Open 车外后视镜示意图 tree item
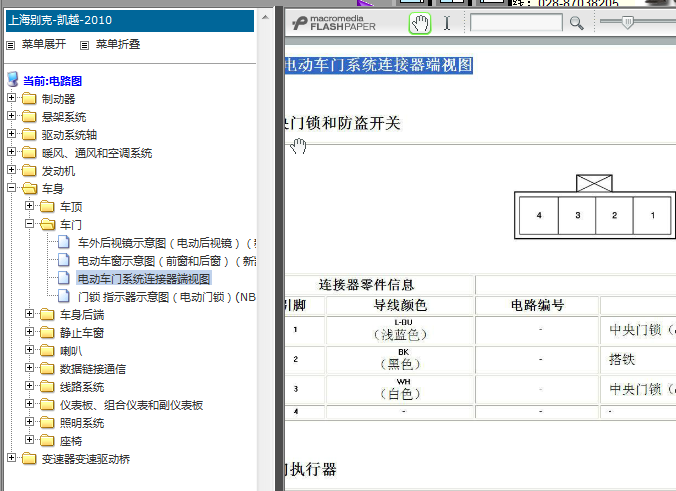676x491 pixels. click(x=166, y=243)
